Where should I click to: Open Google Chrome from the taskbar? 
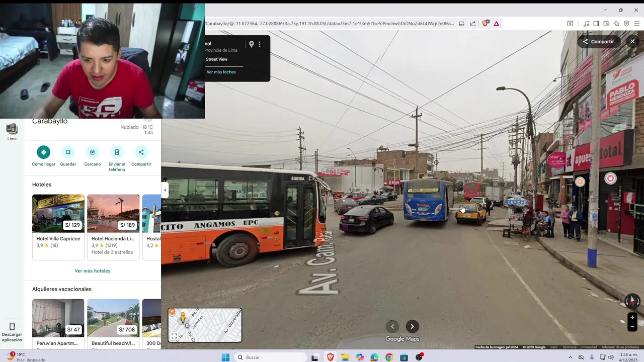[389, 357]
